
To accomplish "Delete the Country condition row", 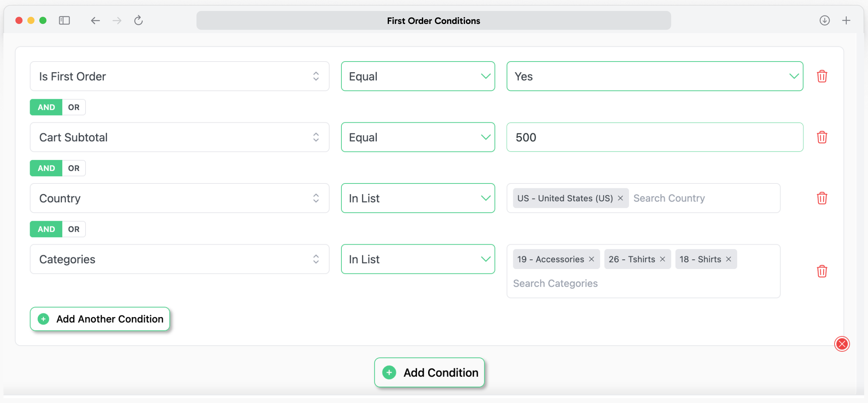I will click(822, 198).
